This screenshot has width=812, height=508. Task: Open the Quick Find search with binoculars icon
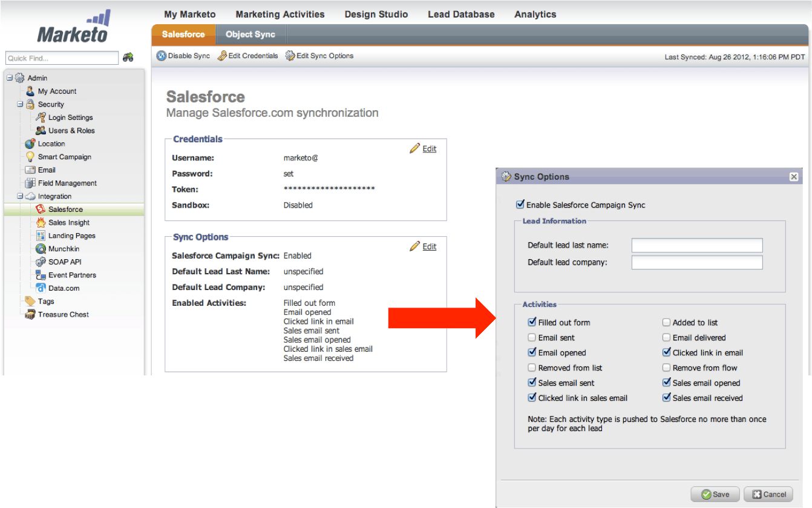point(127,57)
